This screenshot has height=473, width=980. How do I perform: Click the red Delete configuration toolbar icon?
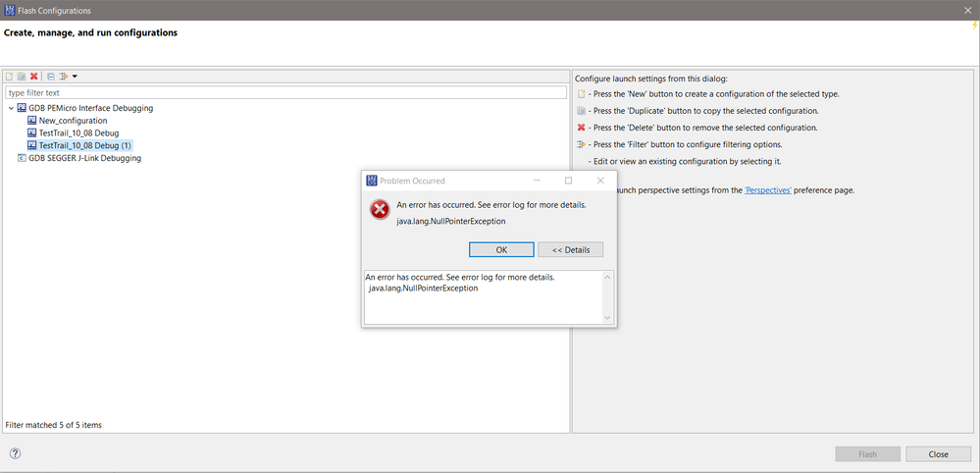(x=33, y=77)
